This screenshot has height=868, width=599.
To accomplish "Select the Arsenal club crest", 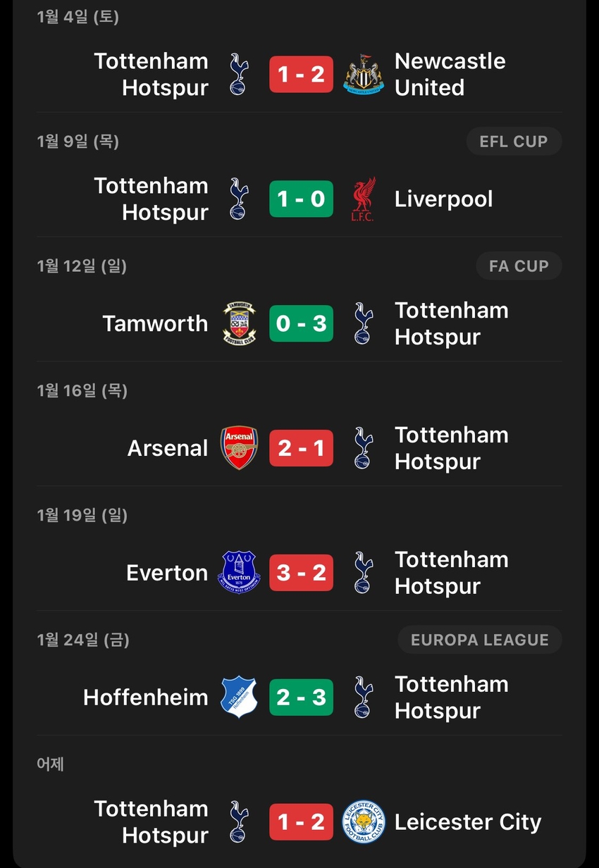I will tap(240, 448).
